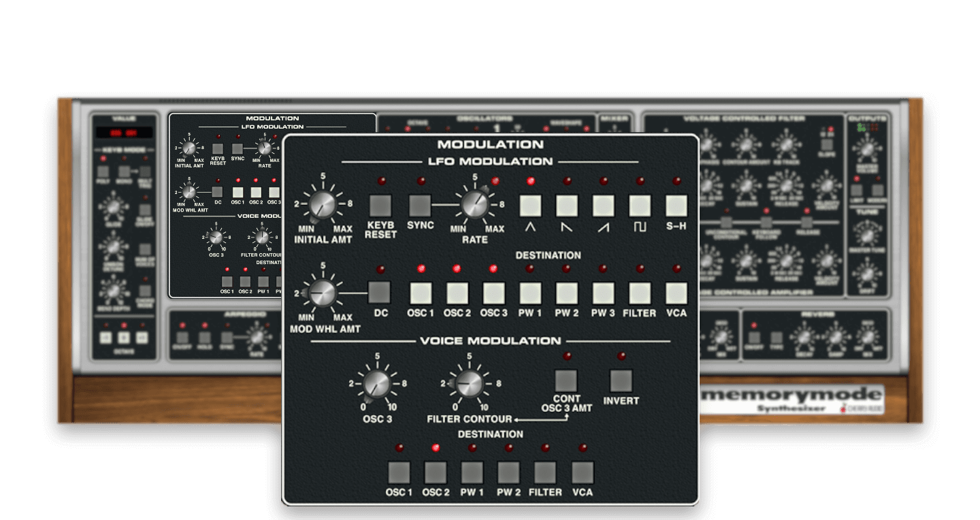
Task: Click the MASTER TUNE knob
Action: pos(867,235)
